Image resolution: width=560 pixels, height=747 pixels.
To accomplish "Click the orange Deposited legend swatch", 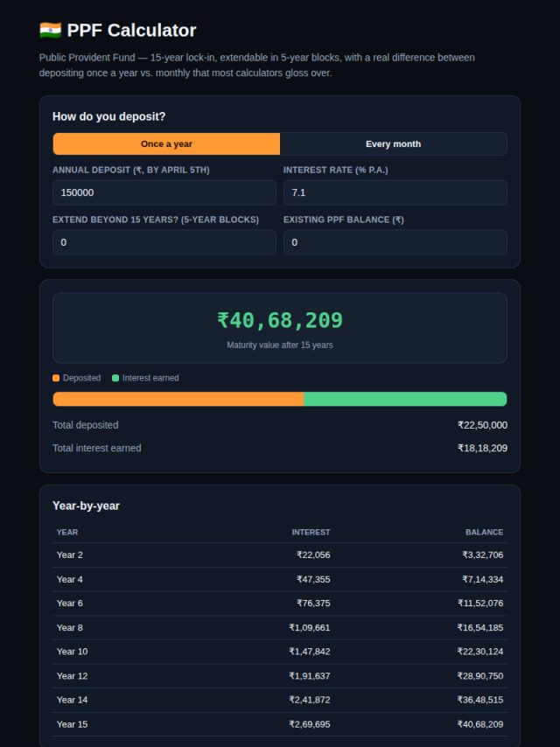I will tap(56, 378).
